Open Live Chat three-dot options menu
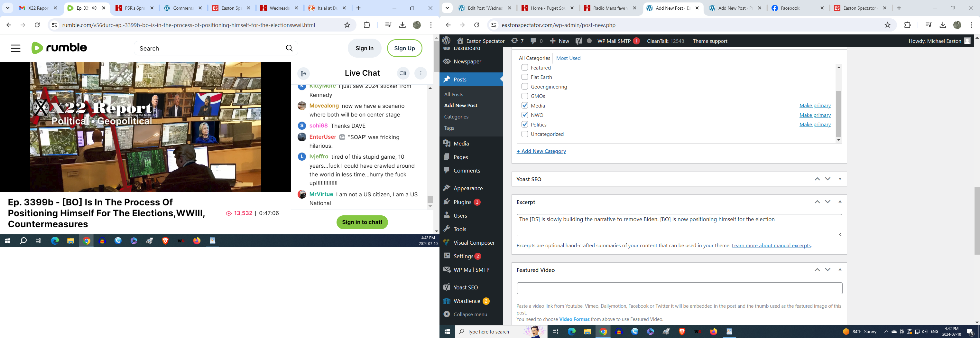This screenshot has width=980, height=338. point(421,73)
